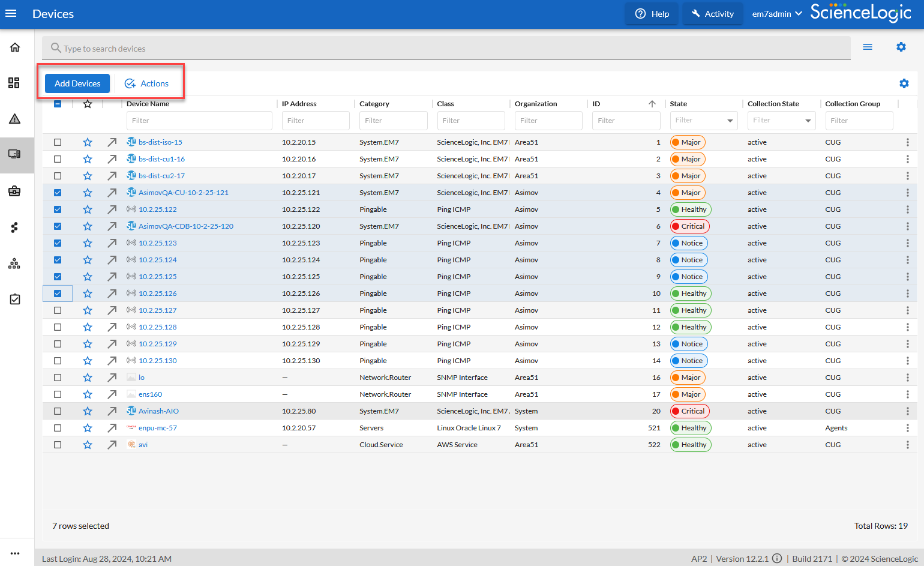Open the Actions menu
The height and width of the screenshot is (566, 924).
coord(147,83)
